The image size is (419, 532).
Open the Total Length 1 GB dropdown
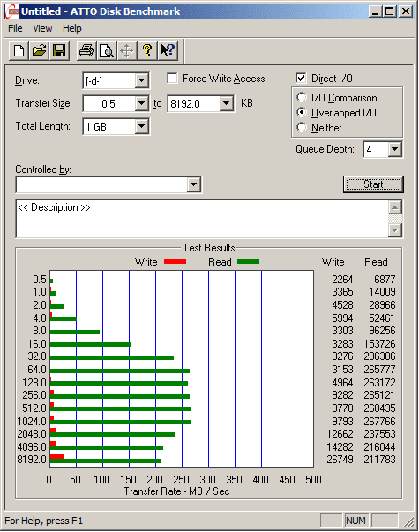[141, 126]
